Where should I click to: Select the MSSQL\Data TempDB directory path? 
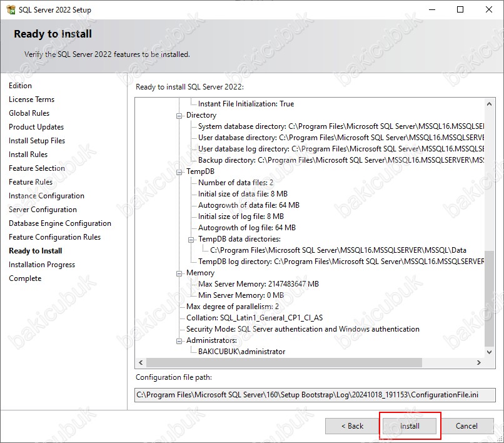(x=338, y=250)
